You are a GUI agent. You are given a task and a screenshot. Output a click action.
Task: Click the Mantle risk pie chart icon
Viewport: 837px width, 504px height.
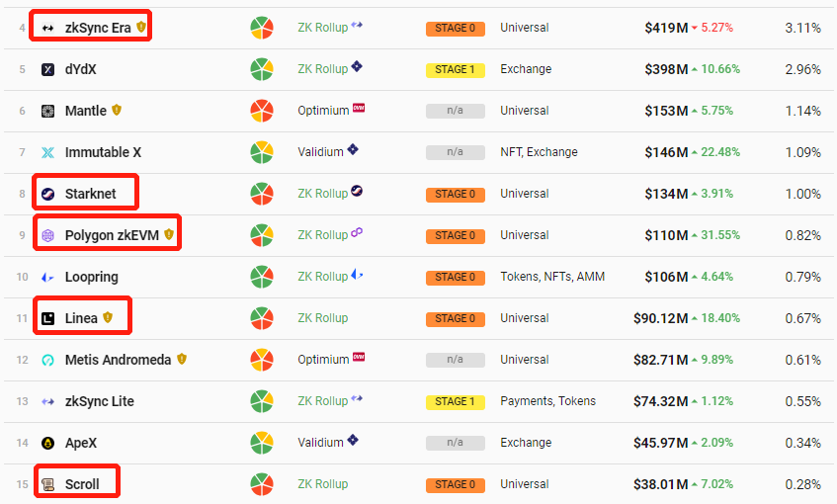[x=262, y=111]
